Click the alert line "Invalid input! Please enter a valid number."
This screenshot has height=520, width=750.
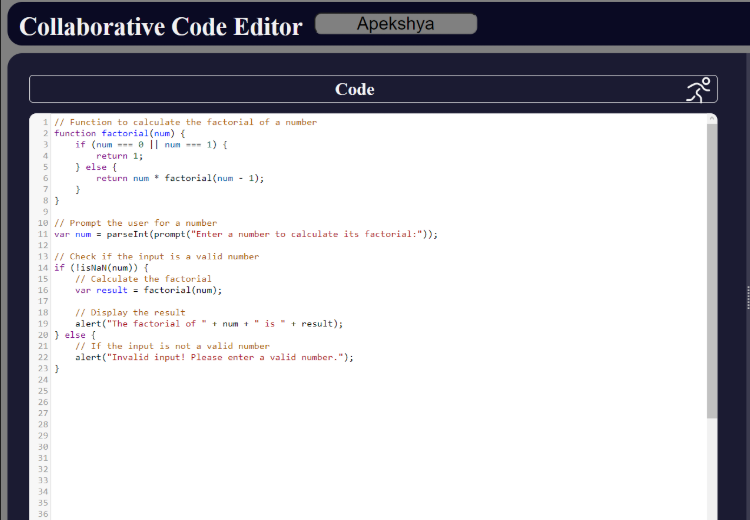tap(214, 357)
